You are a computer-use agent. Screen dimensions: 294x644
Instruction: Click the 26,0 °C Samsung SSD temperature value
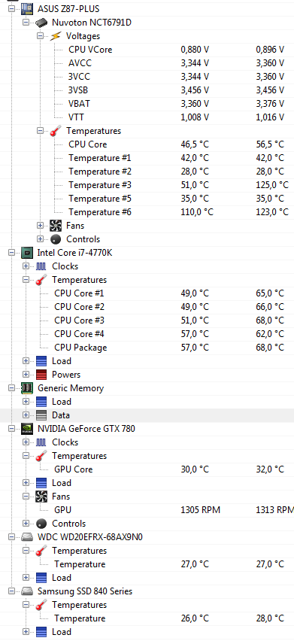[x=195, y=619]
